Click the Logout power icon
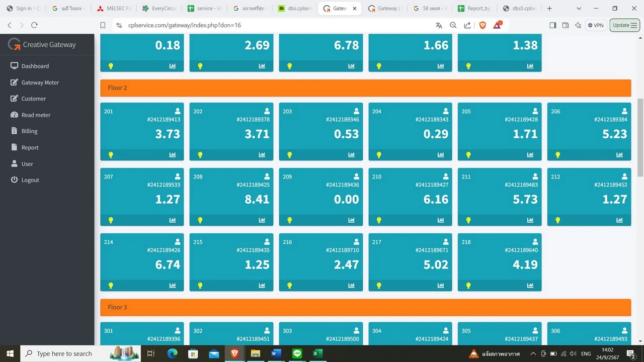The image size is (644, 362). tap(14, 179)
